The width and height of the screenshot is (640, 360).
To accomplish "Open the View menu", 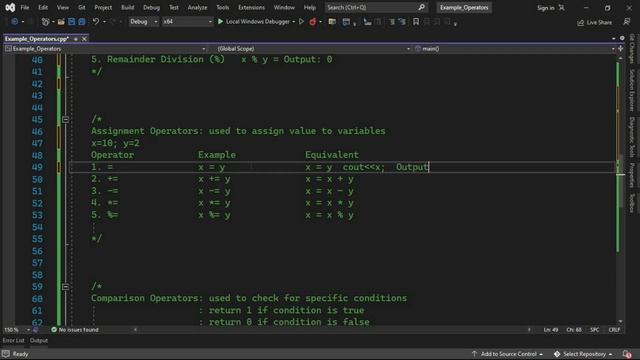I will [x=63, y=7].
